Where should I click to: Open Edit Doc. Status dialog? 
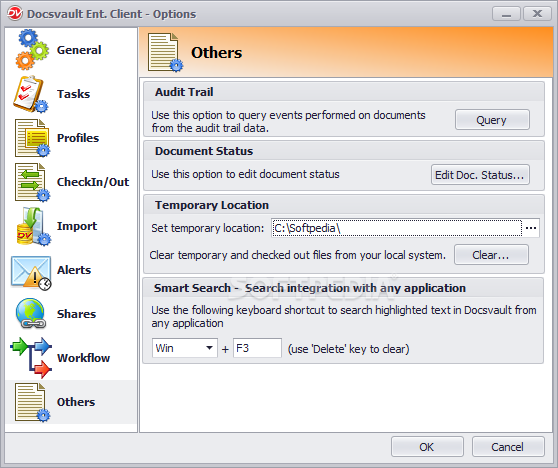[x=480, y=175]
